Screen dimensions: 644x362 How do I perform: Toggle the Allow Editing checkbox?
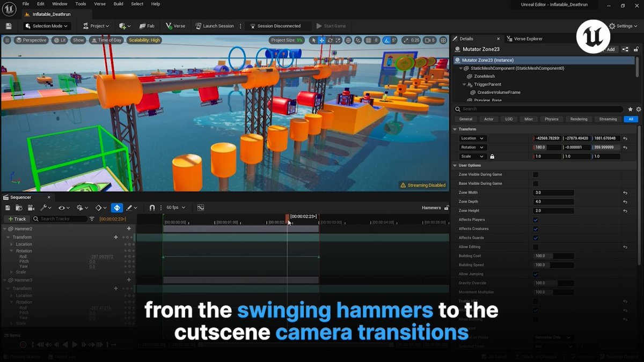pyautogui.click(x=536, y=247)
